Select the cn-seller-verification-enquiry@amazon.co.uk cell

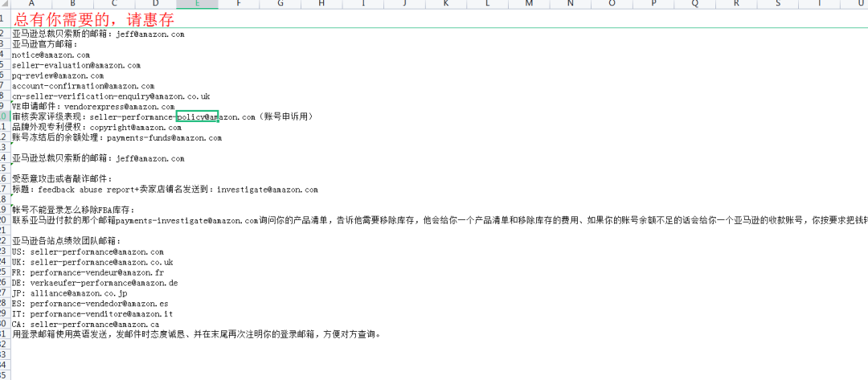[x=111, y=96]
